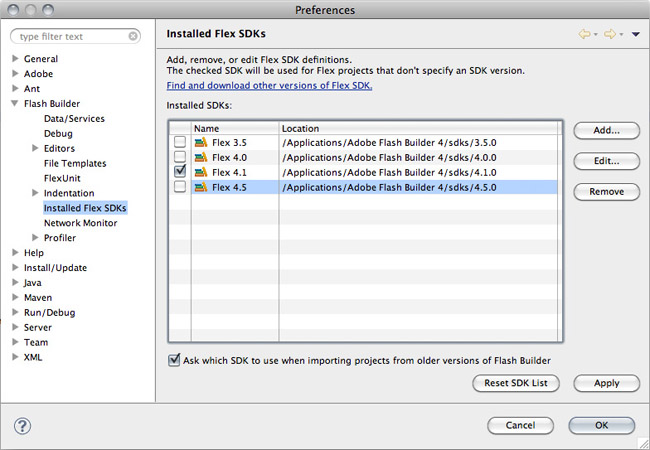Image resolution: width=650 pixels, height=450 pixels.
Task: Click the Cancel button
Action: pos(520,426)
